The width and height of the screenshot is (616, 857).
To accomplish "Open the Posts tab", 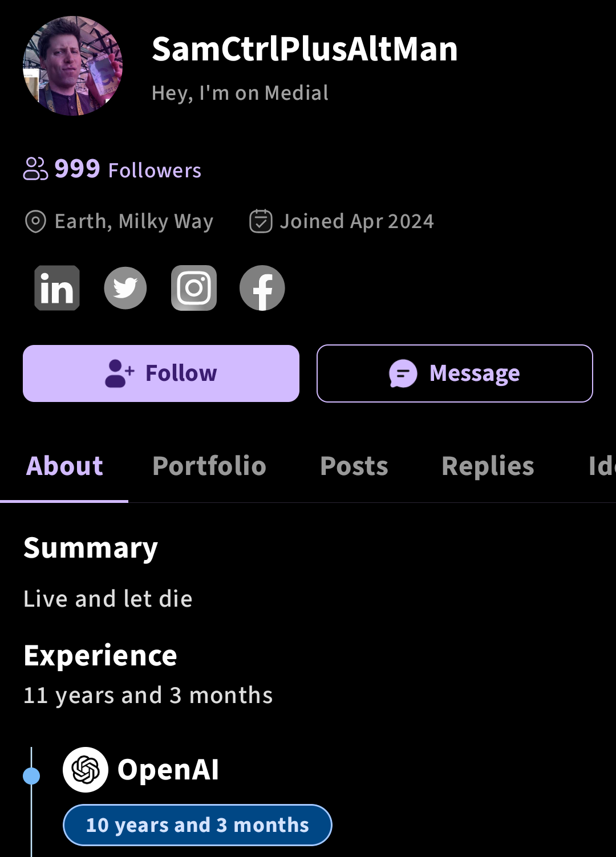I will [x=354, y=466].
